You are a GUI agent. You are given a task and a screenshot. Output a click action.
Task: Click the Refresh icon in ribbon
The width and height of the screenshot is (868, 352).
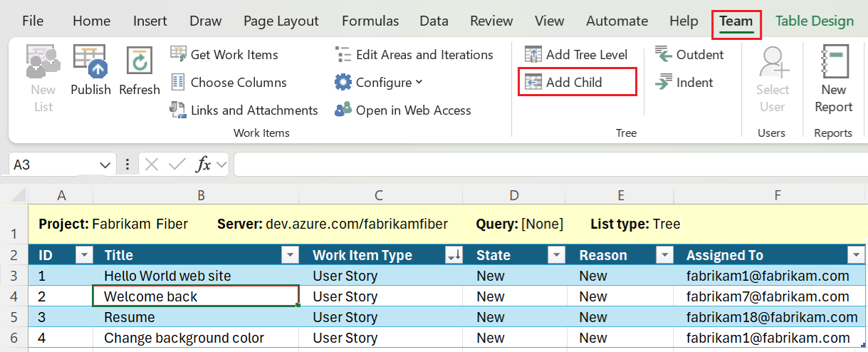140,62
